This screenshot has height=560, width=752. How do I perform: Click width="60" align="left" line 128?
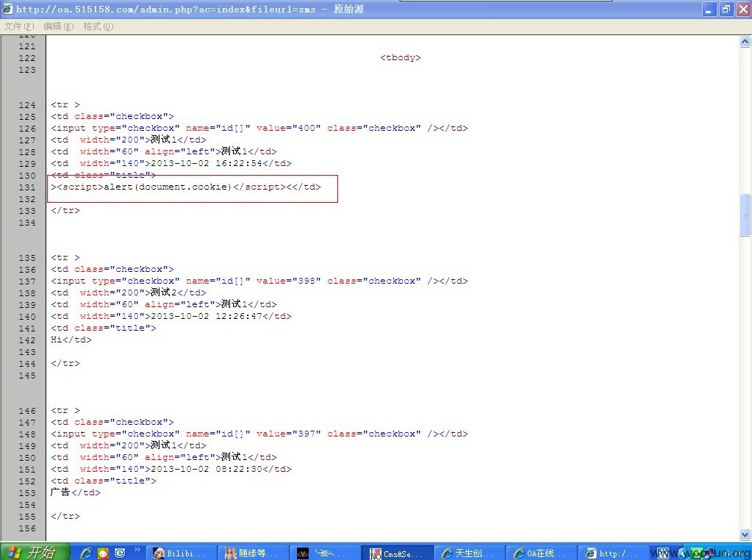[x=146, y=151]
